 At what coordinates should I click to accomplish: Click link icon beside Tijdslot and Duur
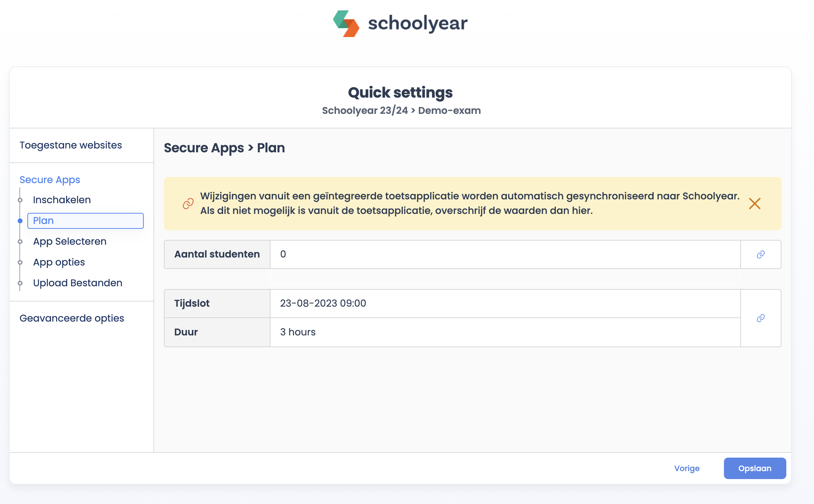click(761, 318)
